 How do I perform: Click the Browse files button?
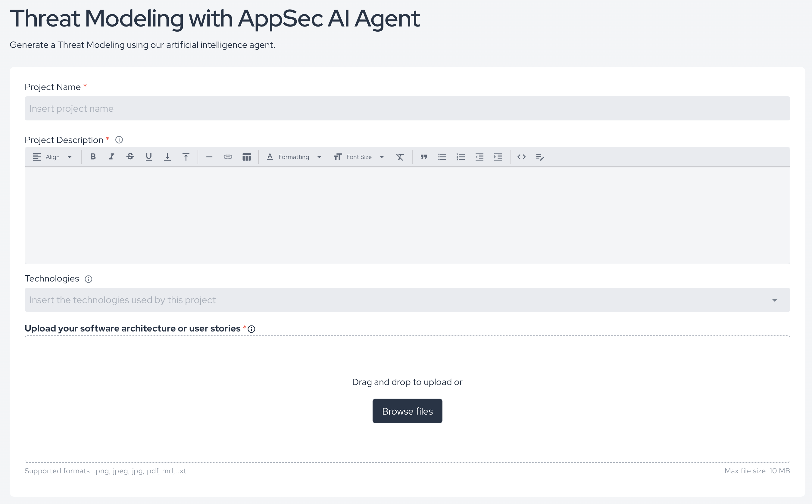click(407, 411)
